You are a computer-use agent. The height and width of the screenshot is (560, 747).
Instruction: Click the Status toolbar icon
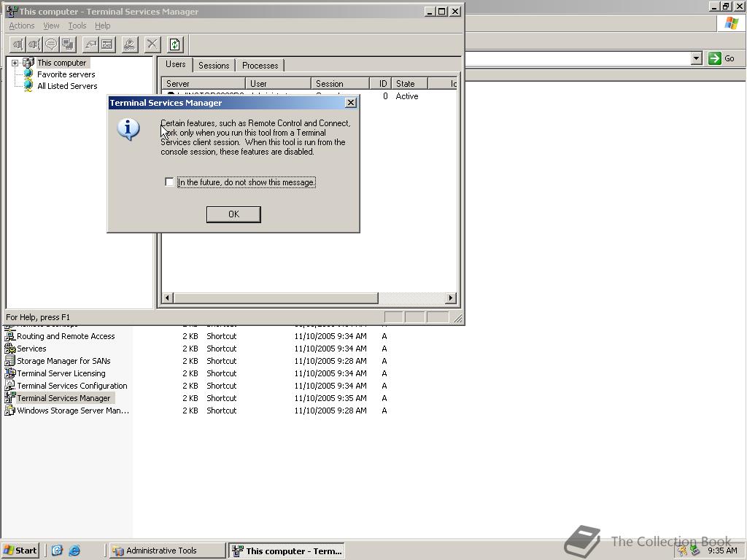107,44
